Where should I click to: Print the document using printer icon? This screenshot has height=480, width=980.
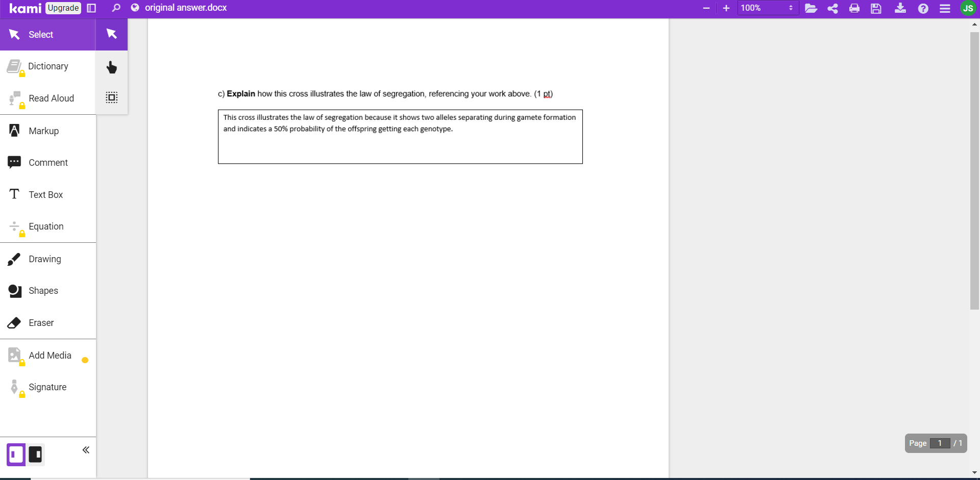tap(854, 8)
